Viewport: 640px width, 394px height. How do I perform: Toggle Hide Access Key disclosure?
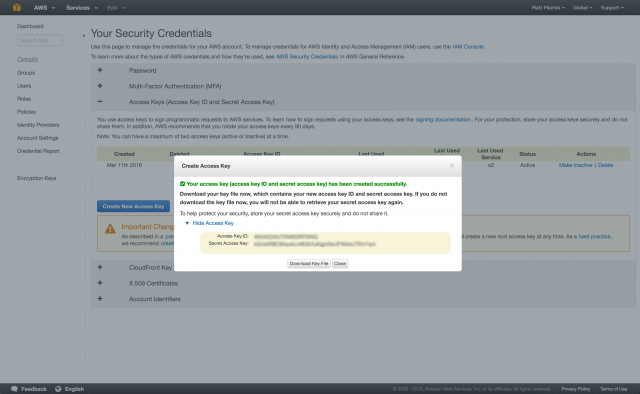pos(209,223)
